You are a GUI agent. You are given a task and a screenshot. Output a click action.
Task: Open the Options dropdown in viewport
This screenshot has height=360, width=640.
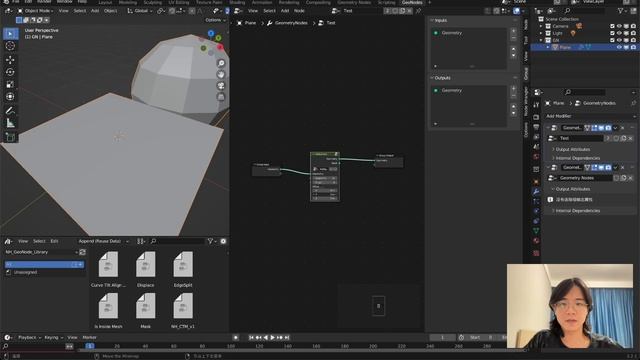pyautogui.click(x=215, y=20)
